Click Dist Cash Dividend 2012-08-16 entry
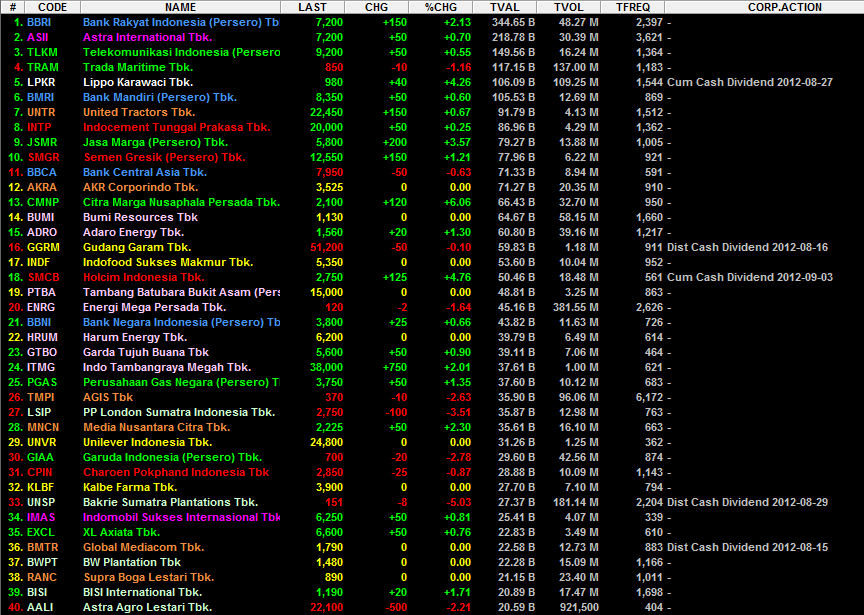Screen dimensions: 864x615 tap(748, 247)
